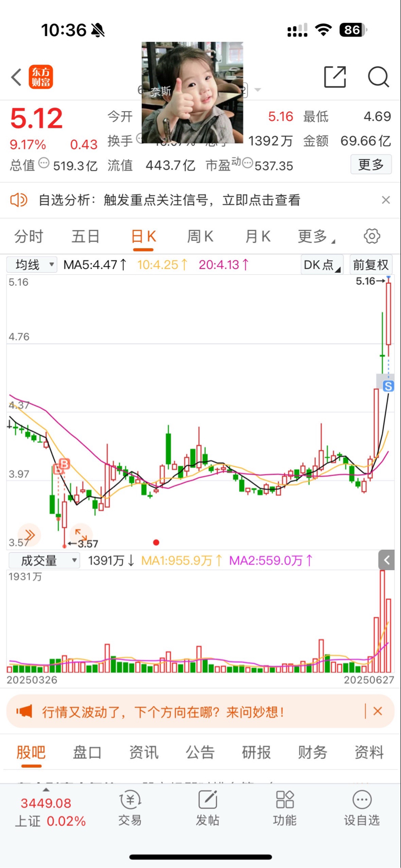Switch to 资讯 tab
The image size is (401, 868).
point(144,752)
